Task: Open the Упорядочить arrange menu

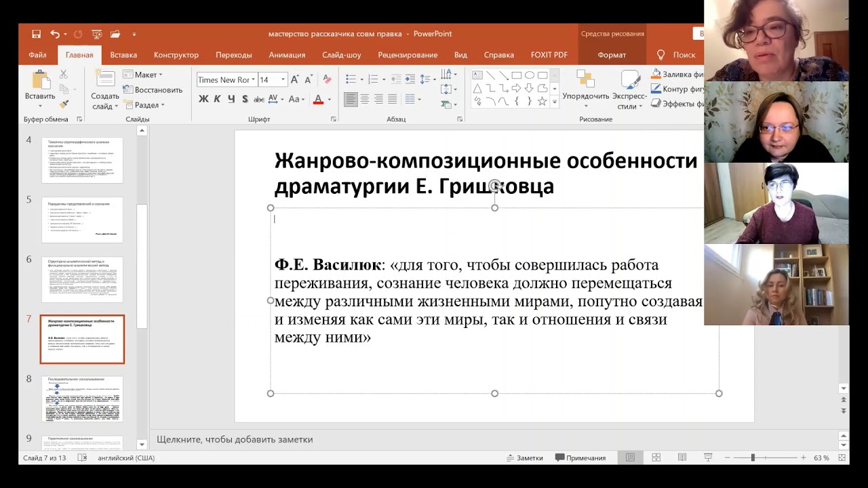Action: point(586,90)
